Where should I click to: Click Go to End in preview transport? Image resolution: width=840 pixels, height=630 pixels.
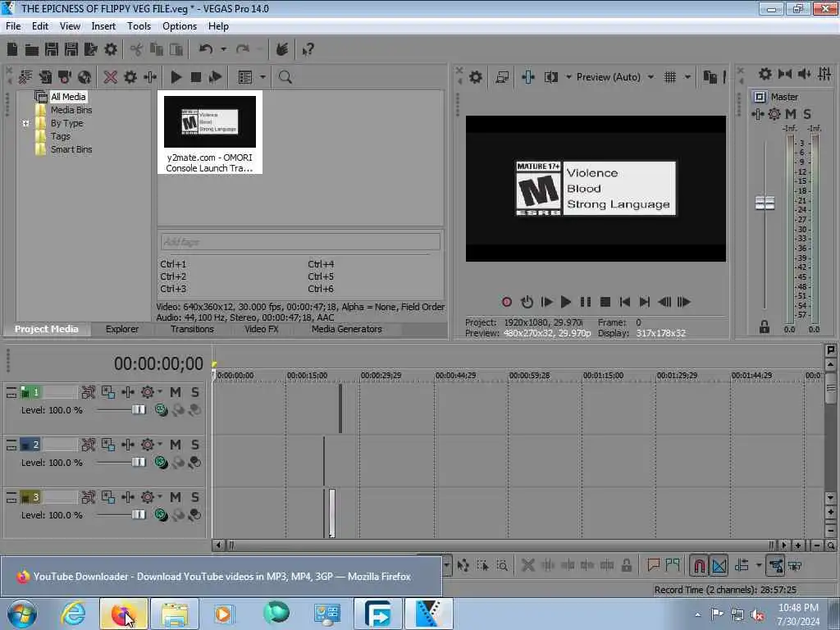[645, 302]
